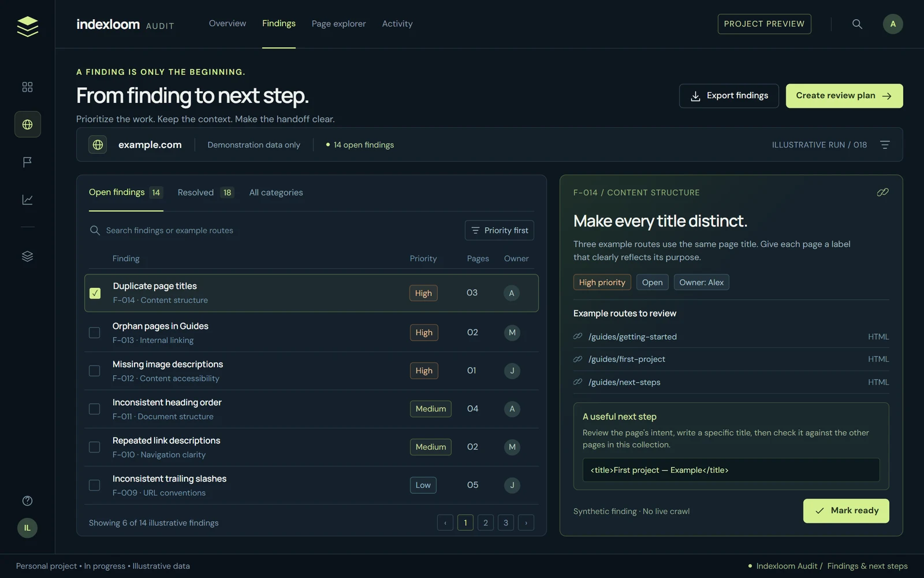The height and width of the screenshot is (578, 924).
Task: Click the Low badge on Inconsistent trailing slashes
Action: pyautogui.click(x=423, y=485)
